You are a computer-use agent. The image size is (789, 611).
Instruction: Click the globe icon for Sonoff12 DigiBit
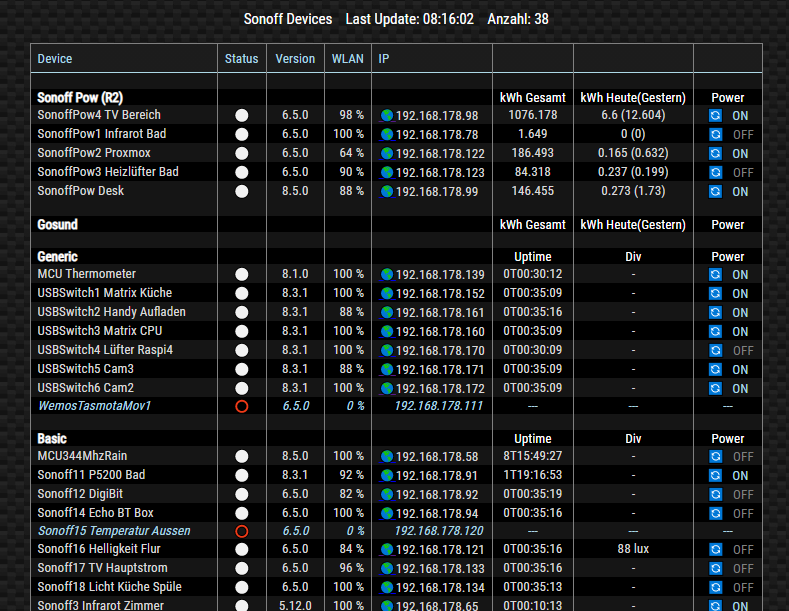[x=386, y=494]
